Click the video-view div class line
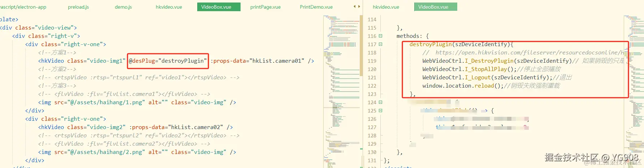This screenshot has height=168, width=644. click(x=38, y=28)
